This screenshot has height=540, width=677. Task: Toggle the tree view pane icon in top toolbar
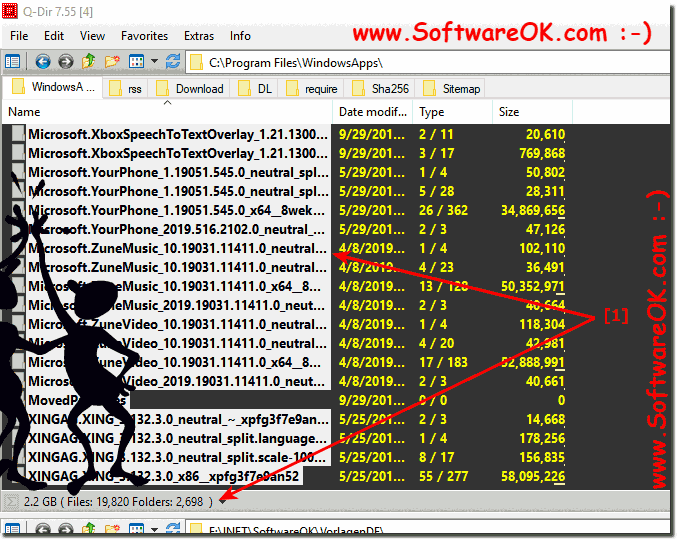point(13,62)
